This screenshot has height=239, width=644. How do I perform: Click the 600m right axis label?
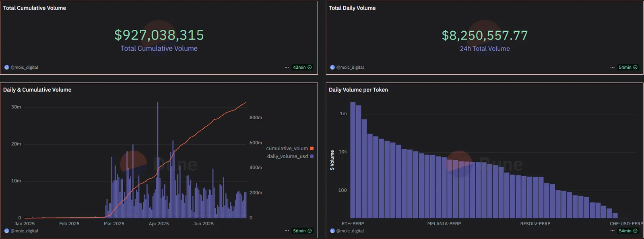tap(256, 143)
